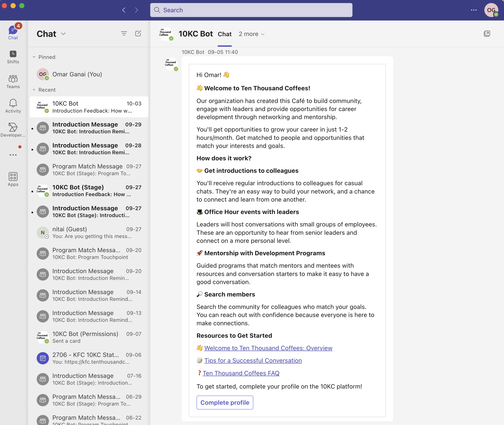The width and height of the screenshot is (504, 425).
Task: Open Introduction Message chat from 09-14
Action: tap(89, 295)
